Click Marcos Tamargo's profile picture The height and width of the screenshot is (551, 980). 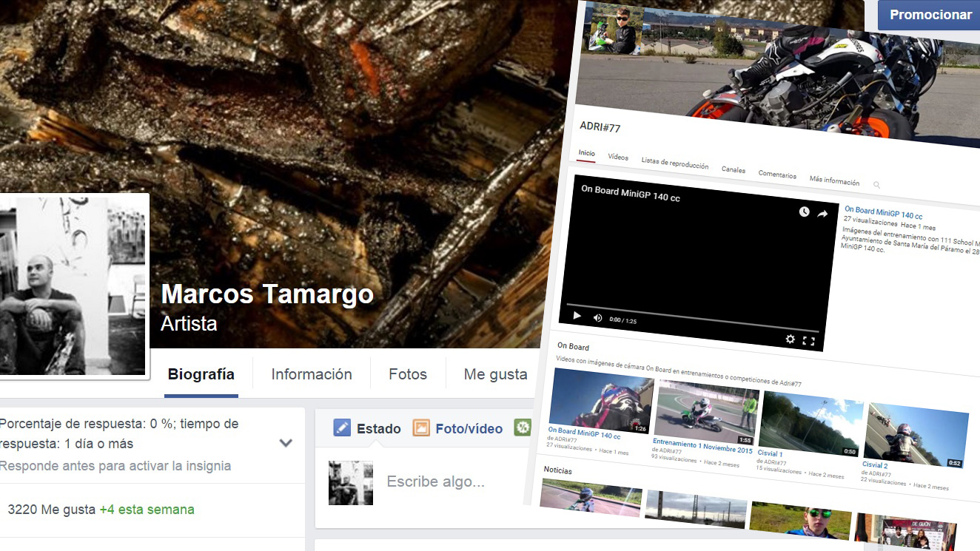(73, 286)
